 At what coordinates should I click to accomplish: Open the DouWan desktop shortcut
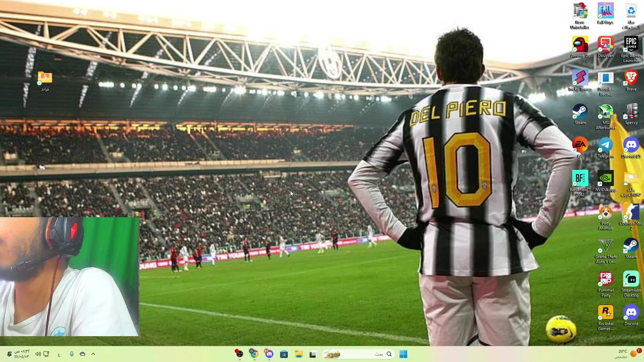pos(605,47)
